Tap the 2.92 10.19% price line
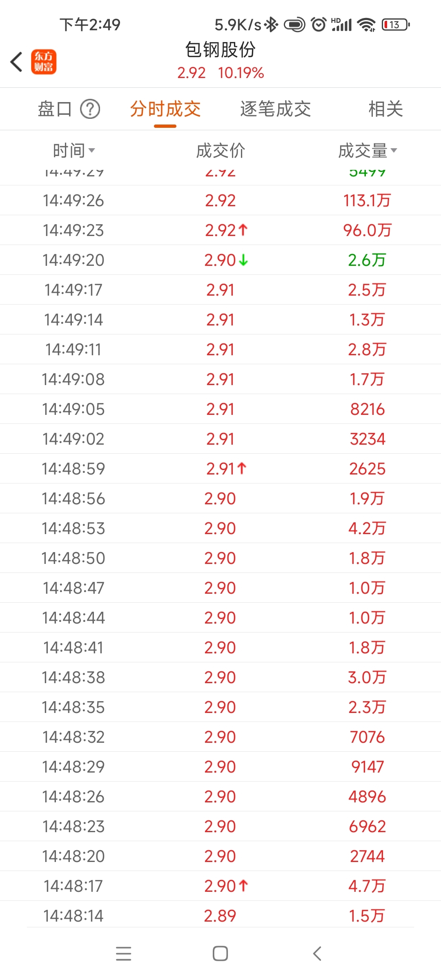 point(220,73)
